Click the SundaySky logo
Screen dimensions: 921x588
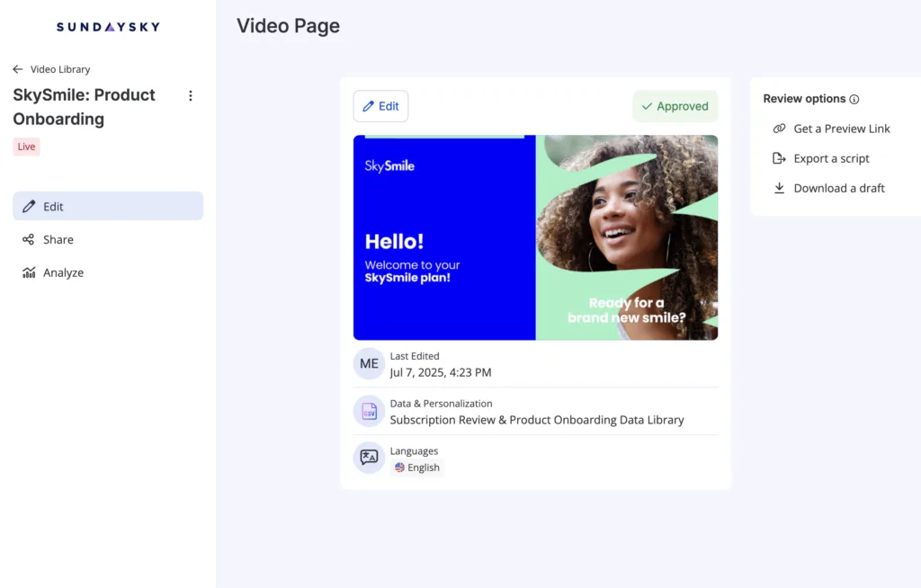pos(108,27)
